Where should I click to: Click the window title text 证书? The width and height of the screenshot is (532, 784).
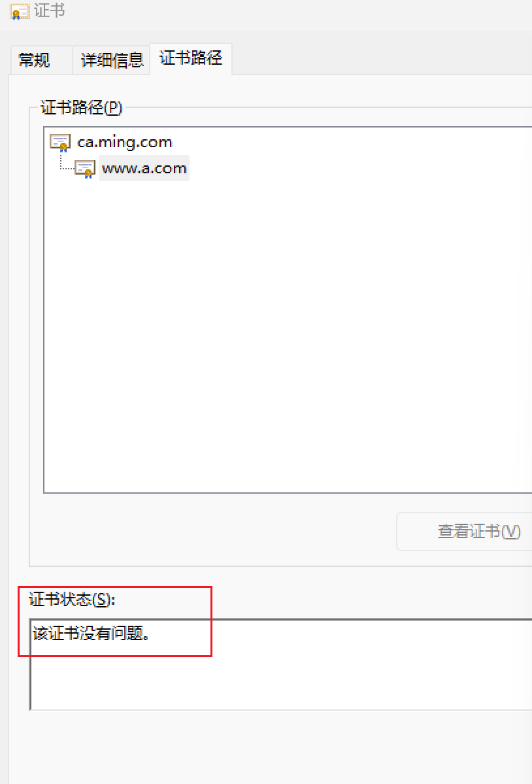click(50, 10)
